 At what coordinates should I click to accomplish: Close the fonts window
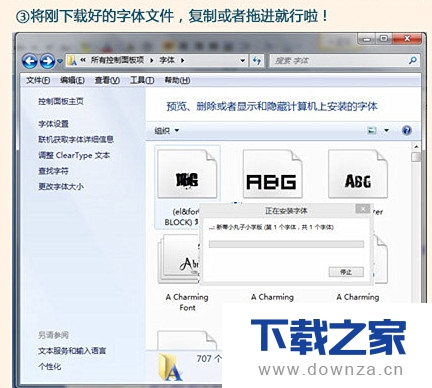(407, 39)
